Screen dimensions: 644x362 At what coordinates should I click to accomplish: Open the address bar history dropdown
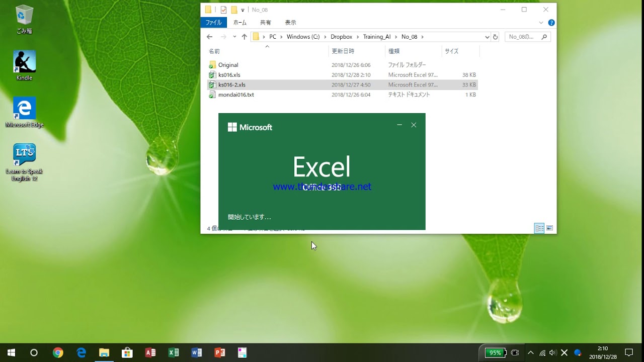(x=487, y=37)
